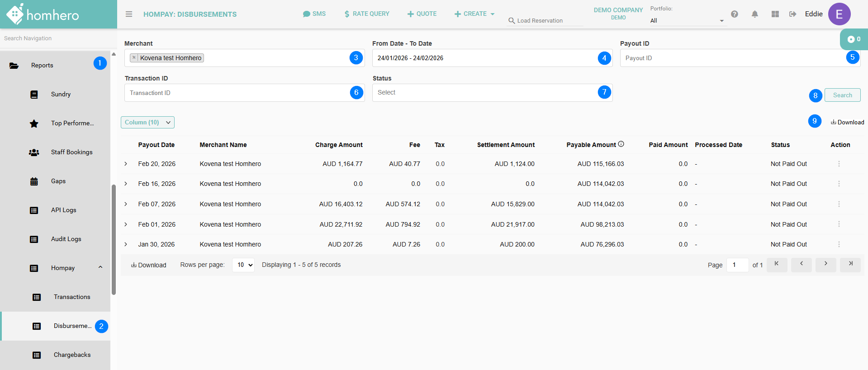This screenshot has width=868, height=370.
Task: Click the logout arrow icon
Action: [x=792, y=14]
